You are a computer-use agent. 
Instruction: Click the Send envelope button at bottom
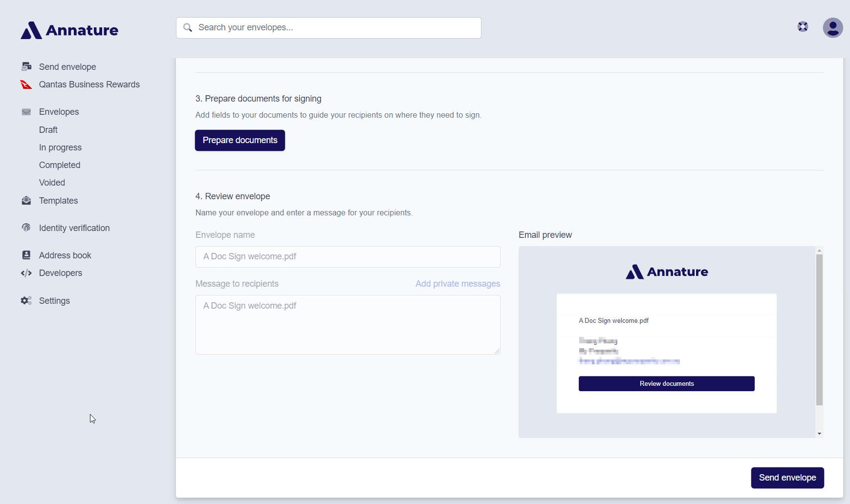787,478
